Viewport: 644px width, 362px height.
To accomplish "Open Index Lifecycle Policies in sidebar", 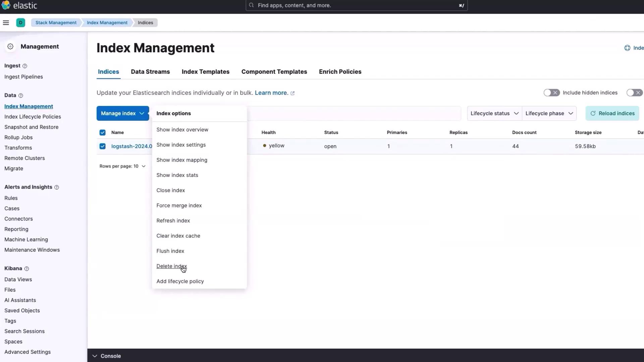I will point(33,117).
